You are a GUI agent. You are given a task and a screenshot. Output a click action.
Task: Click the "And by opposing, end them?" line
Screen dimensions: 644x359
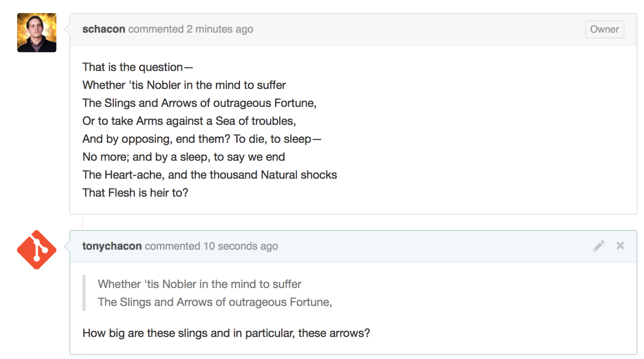coord(202,139)
